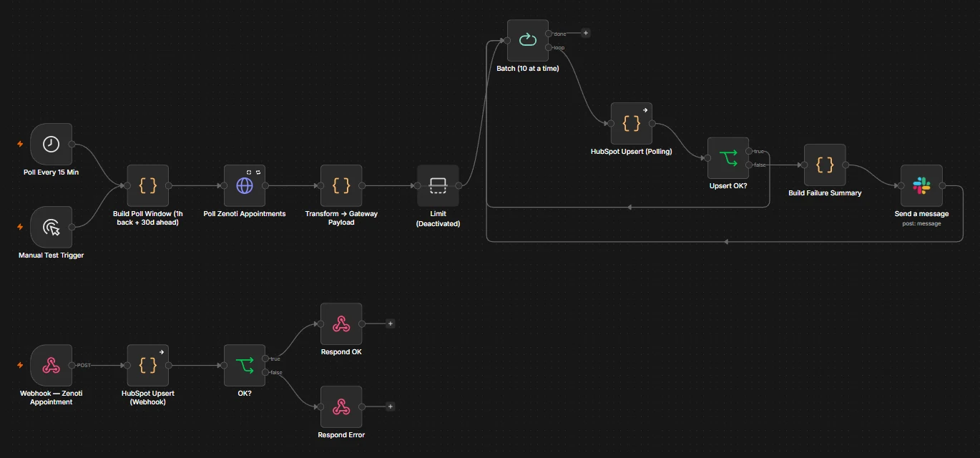Image resolution: width=980 pixels, height=458 pixels.
Task: Add a node after Batch done output
Action: tap(586, 33)
